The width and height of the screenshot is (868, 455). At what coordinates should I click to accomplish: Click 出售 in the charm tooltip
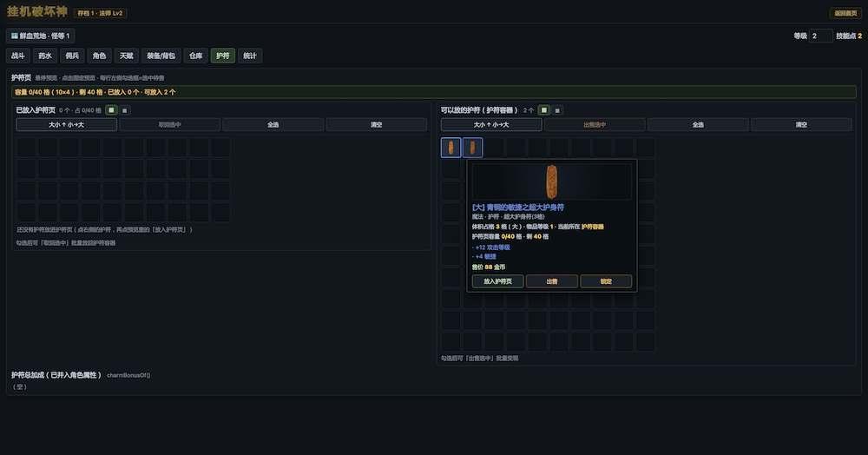pyautogui.click(x=552, y=281)
